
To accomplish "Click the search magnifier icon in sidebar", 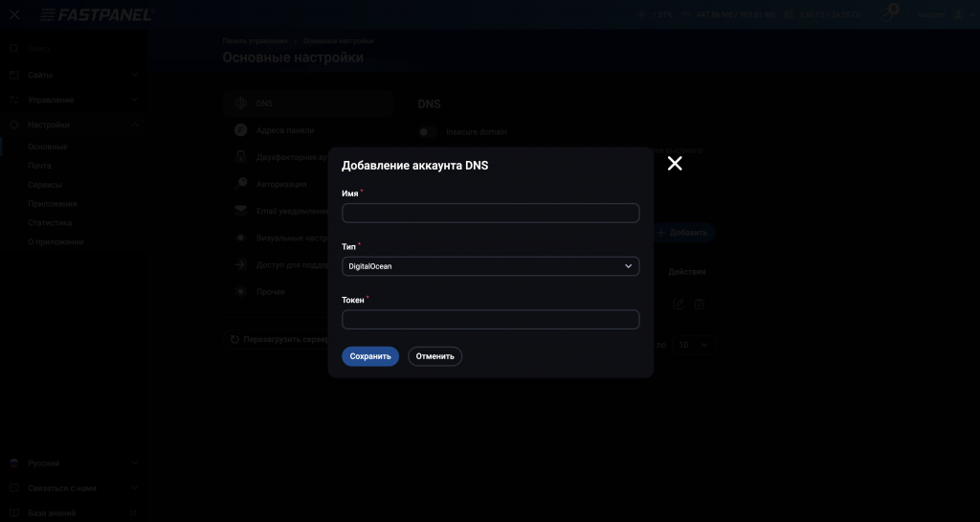I will pos(14,48).
